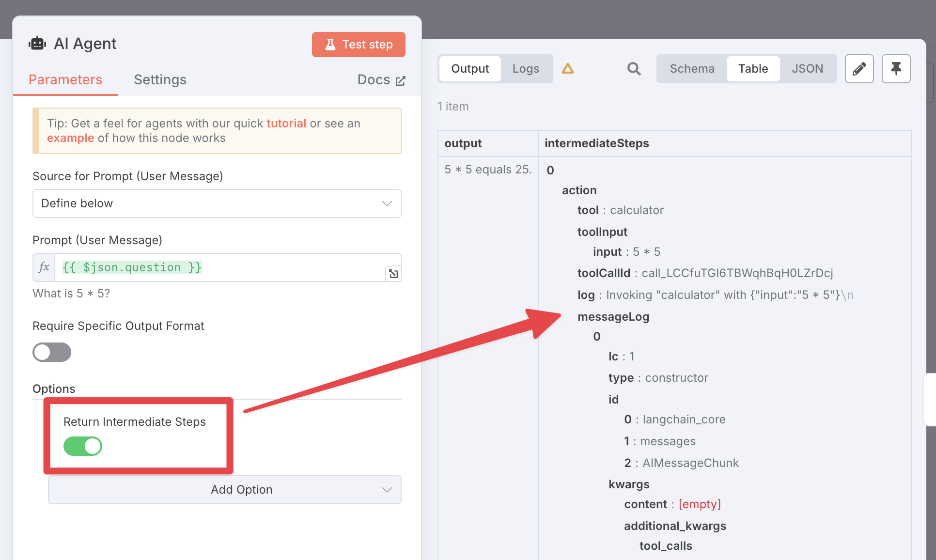
Task: Pin the output data
Action: (896, 68)
